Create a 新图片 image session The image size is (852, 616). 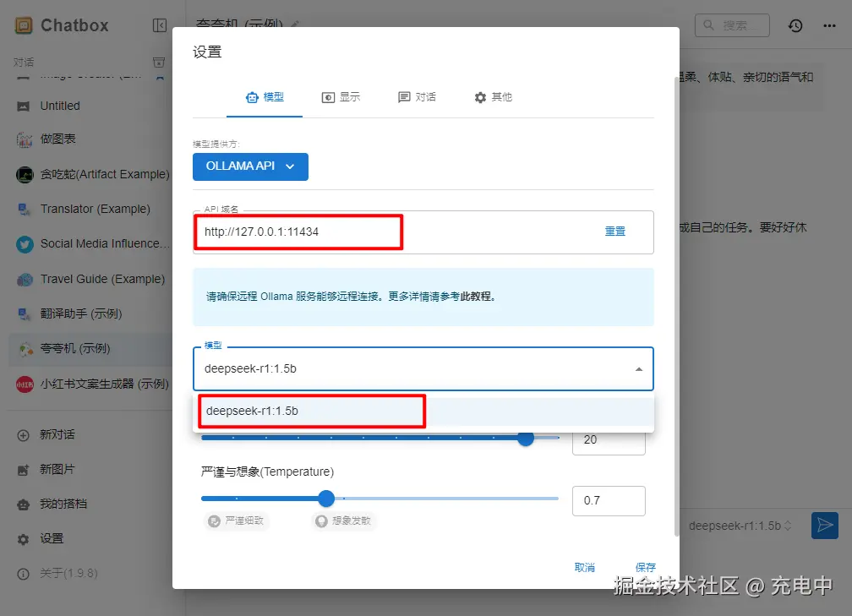pos(90,469)
